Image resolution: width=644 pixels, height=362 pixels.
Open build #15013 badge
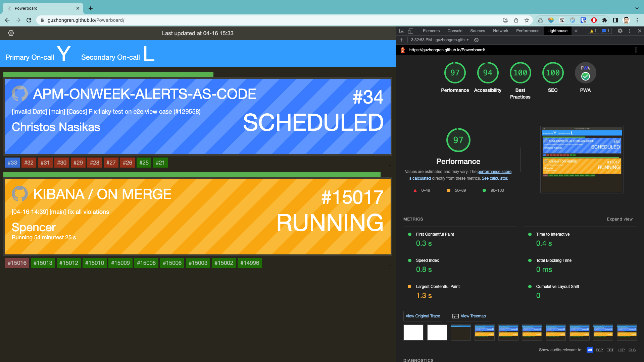point(43,263)
